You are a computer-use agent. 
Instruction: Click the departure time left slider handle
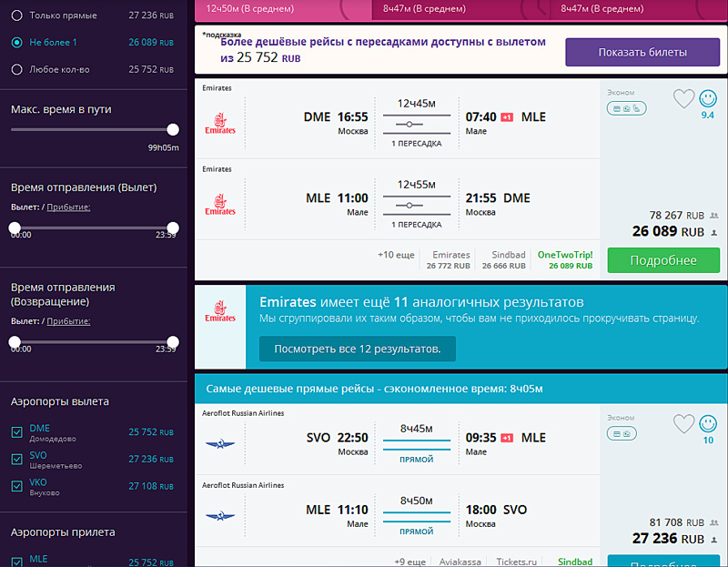click(x=15, y=228)
